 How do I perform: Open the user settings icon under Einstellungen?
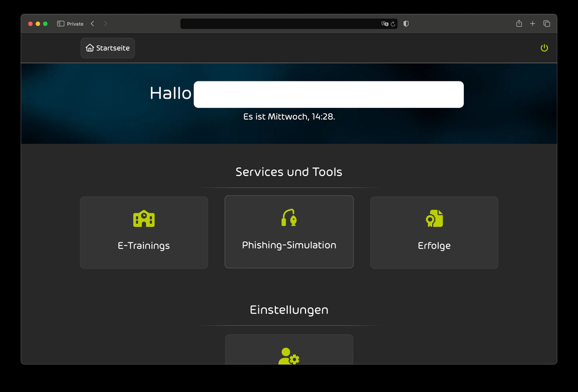288,356
